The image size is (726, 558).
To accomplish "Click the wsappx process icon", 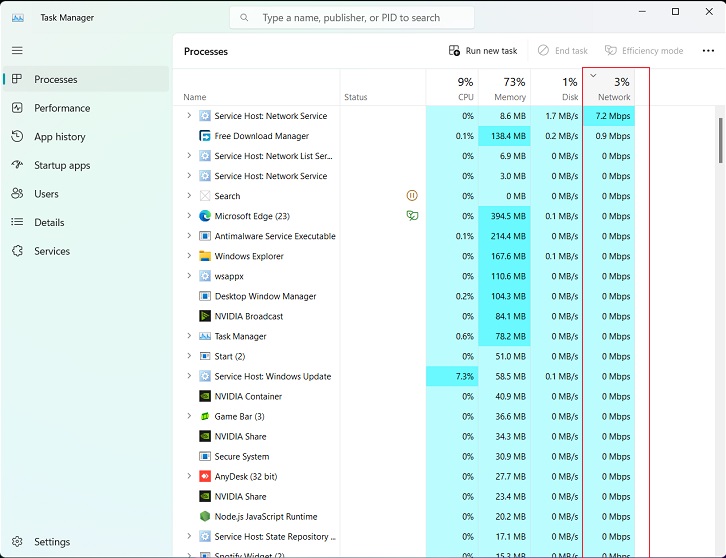I will tap(205, 276).
